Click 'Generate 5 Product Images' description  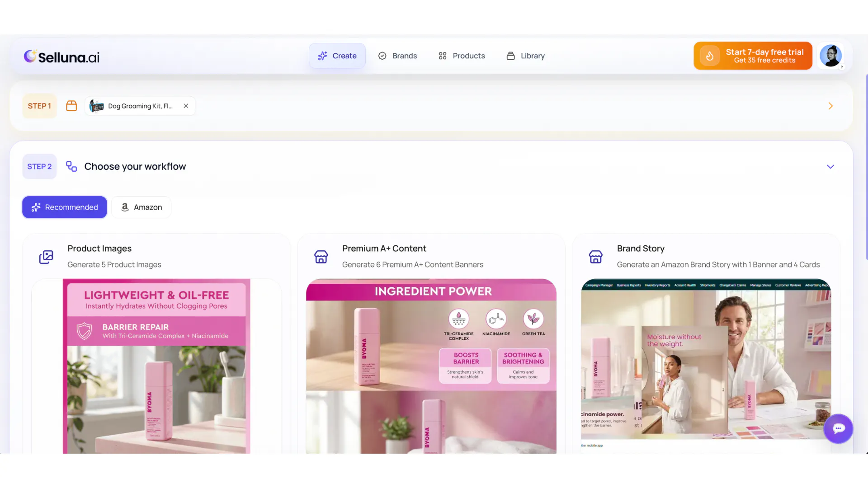114,265
